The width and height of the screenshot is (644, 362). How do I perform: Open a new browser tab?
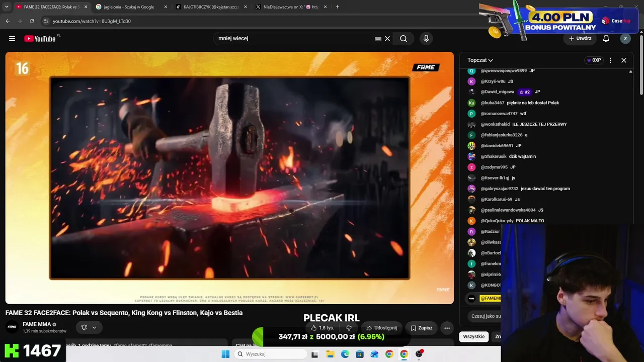[337, 7]
